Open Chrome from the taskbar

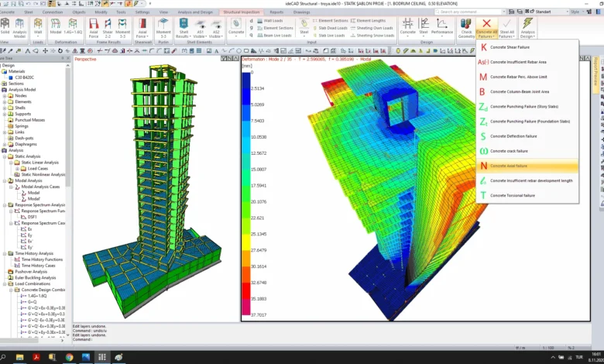[x=70, y=357]
